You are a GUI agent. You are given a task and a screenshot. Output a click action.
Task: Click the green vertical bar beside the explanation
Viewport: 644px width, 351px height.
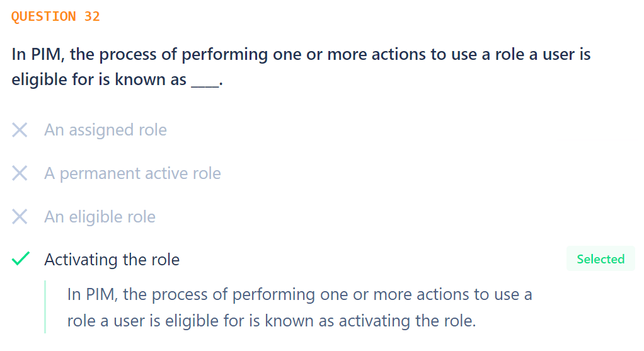45,307
